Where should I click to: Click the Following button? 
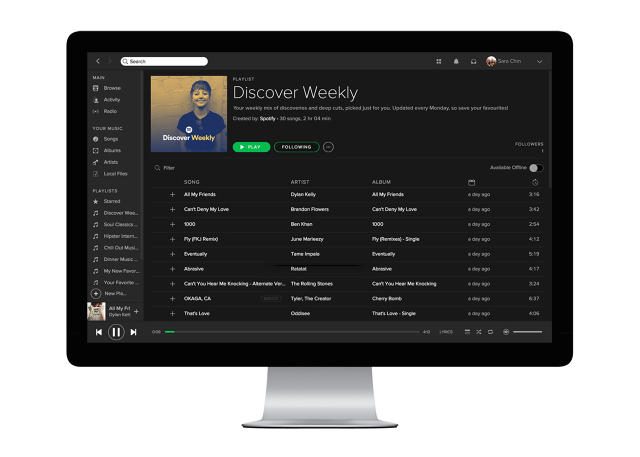point(297,147)
